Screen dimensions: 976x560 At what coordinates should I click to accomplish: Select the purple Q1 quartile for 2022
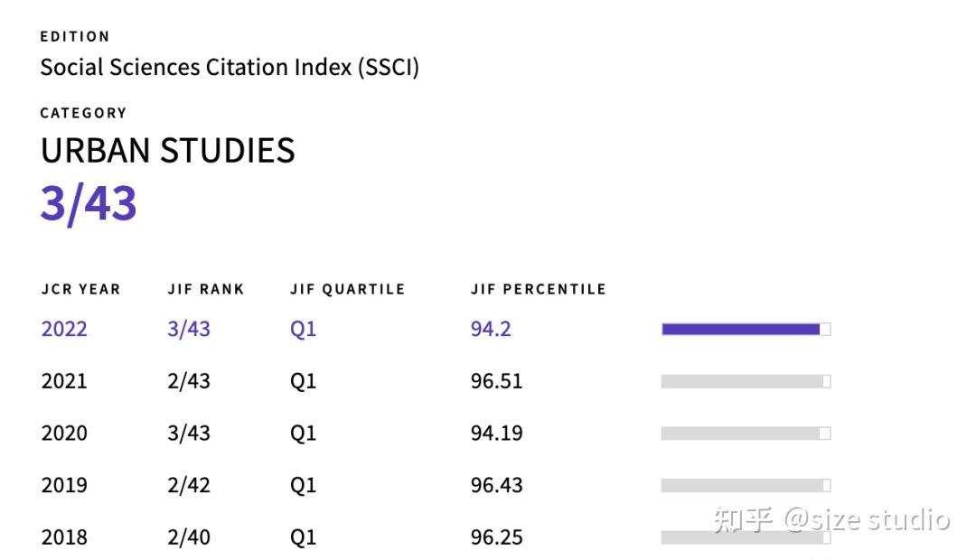(x=303, y=328)
